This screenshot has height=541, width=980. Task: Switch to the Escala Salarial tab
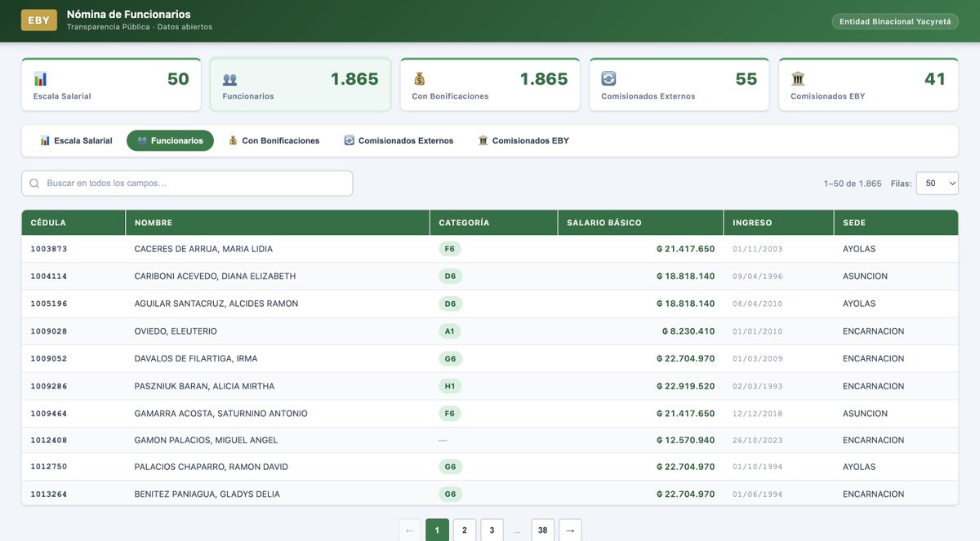(x=76, y=140)
